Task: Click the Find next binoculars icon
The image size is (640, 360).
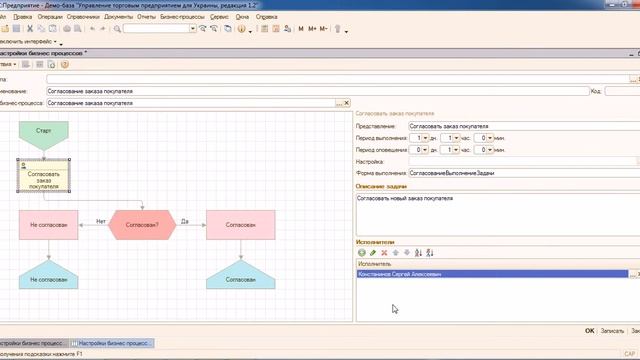Action: click(x=202, y=29)
